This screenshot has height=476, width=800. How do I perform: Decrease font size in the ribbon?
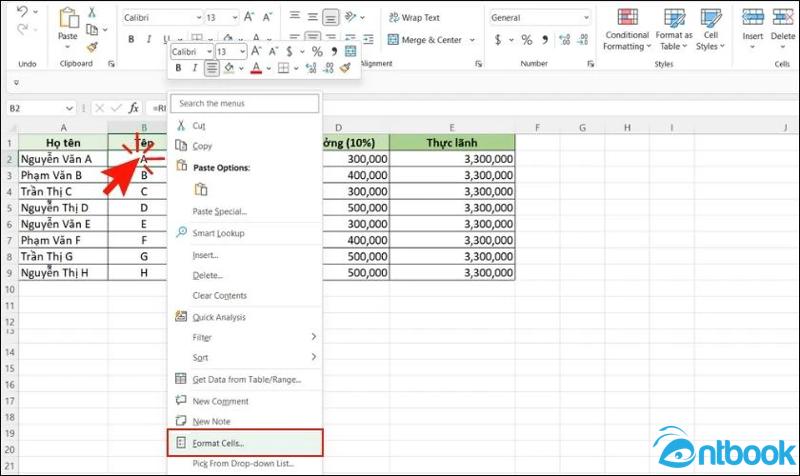tap(267, 17)
